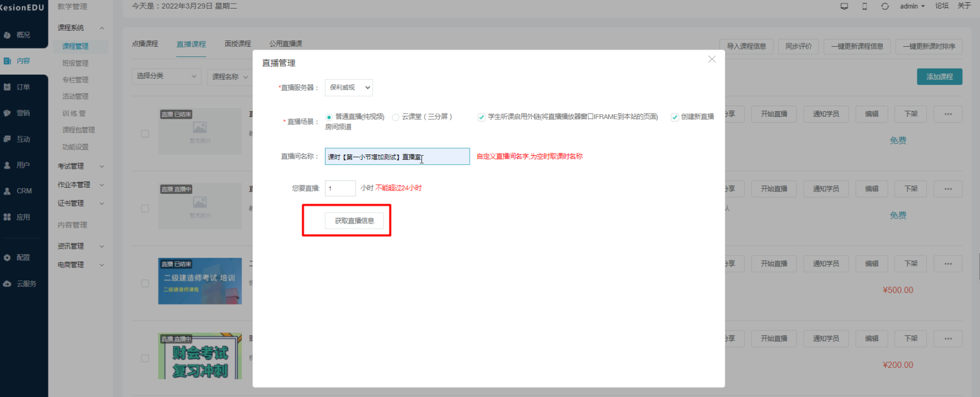Screen dimensions: 980x397
Task: Click the refresh icon in top bar
Action: pos(885,6)
